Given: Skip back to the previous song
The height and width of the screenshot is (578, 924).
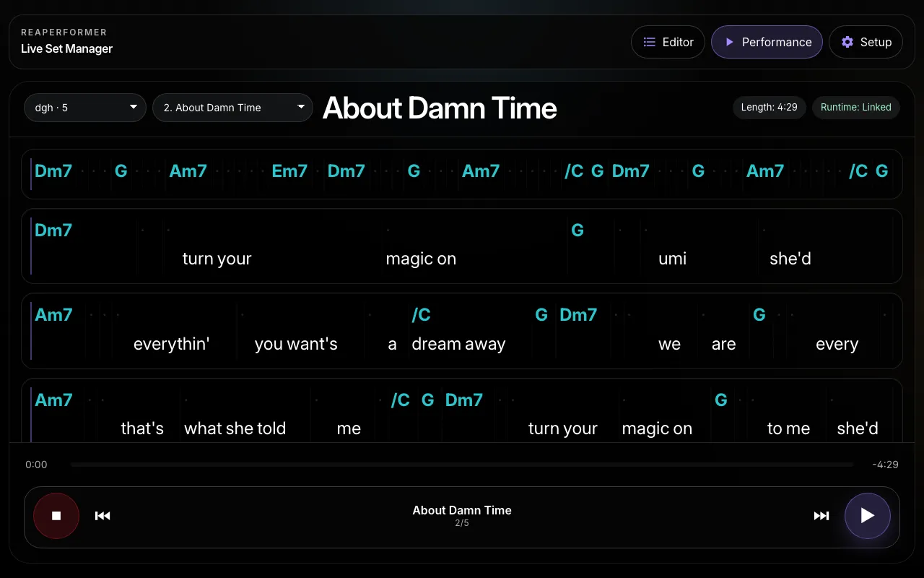Looking at the screenshot, I should (x=103, y=516).
